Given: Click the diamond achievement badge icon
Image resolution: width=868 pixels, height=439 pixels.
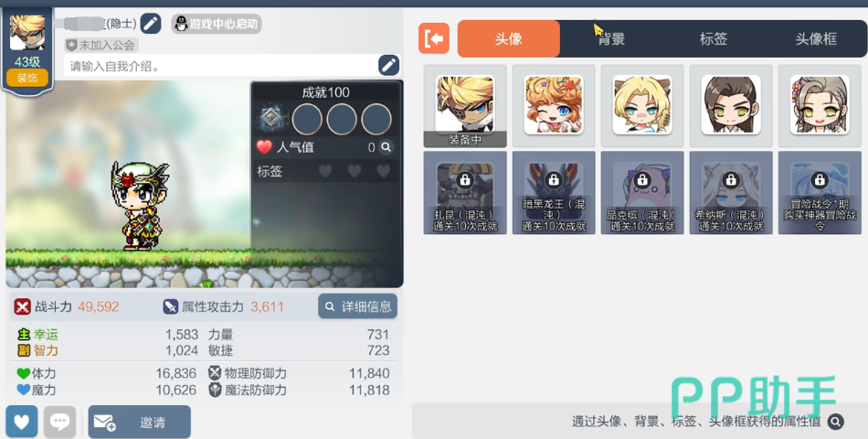Looking at the screenshot, I should pyautogui.click(x=270, y=118).
